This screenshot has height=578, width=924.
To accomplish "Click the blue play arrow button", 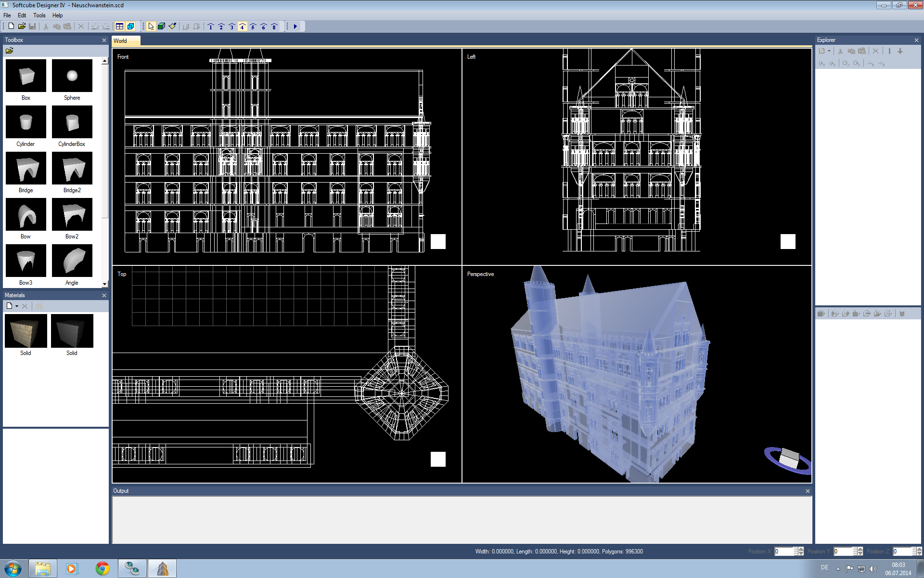I will [x=295, y=26].
